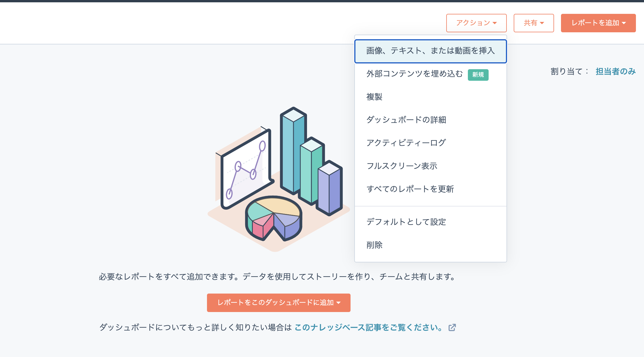Open the 共有 dropdown button

click(533, 23)
